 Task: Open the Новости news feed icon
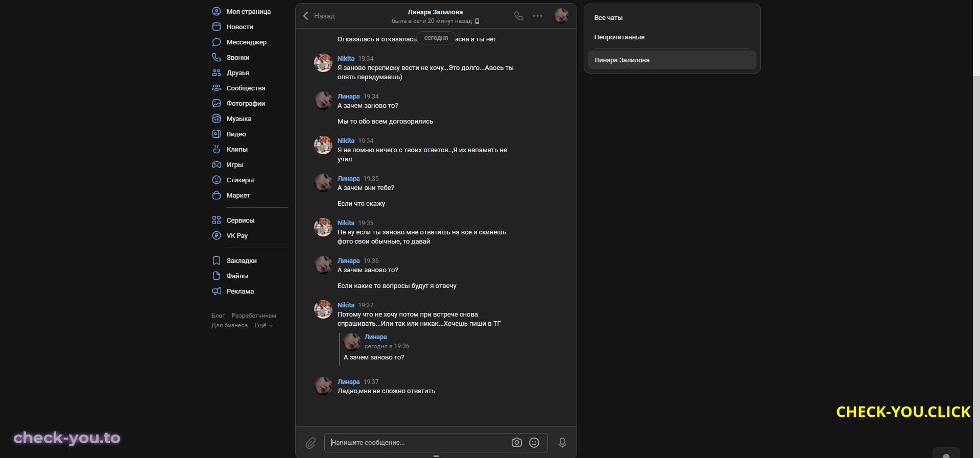tap(217, 27)
